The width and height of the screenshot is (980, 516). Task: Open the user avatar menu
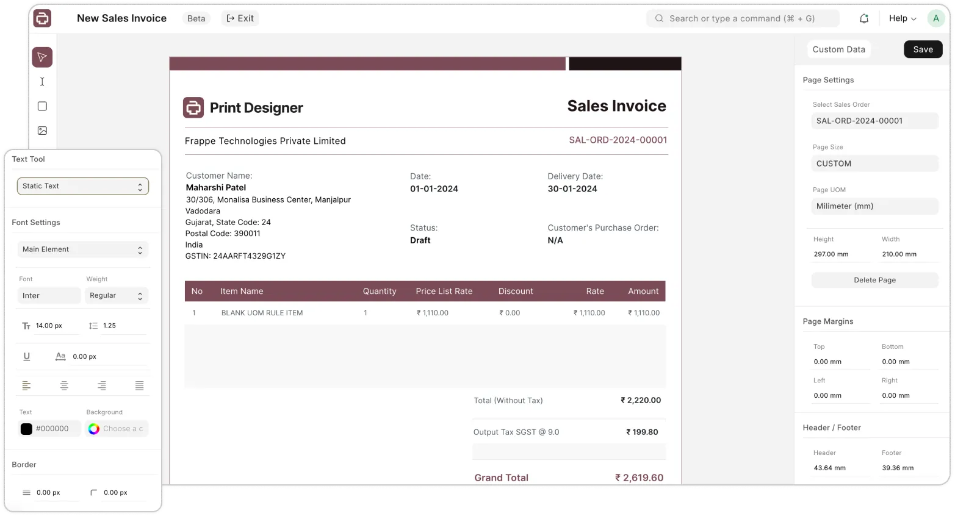click(x=935, y=18)
